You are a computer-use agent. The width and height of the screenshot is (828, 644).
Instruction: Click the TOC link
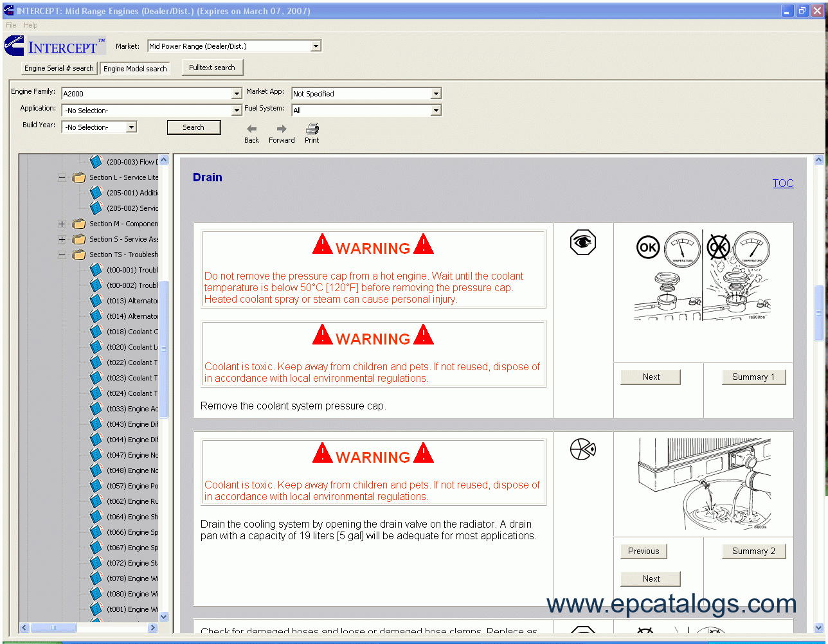(x=783, y=183)
